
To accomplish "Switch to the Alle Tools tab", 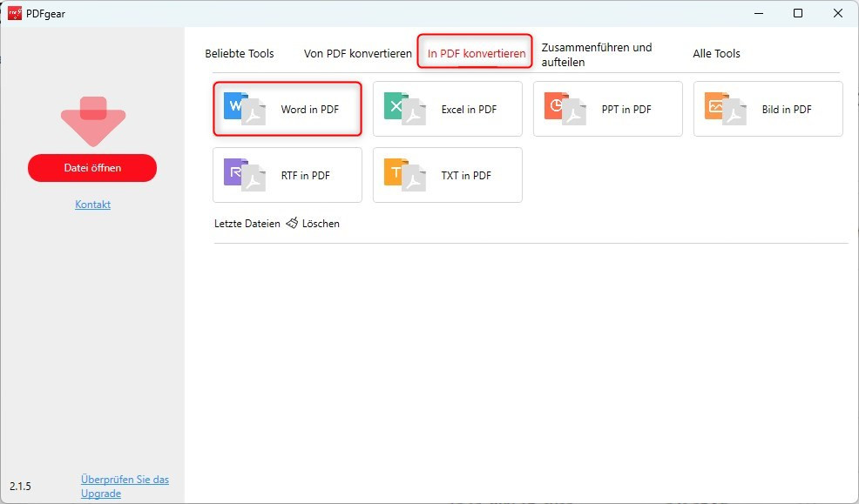I will click(716, 54).
